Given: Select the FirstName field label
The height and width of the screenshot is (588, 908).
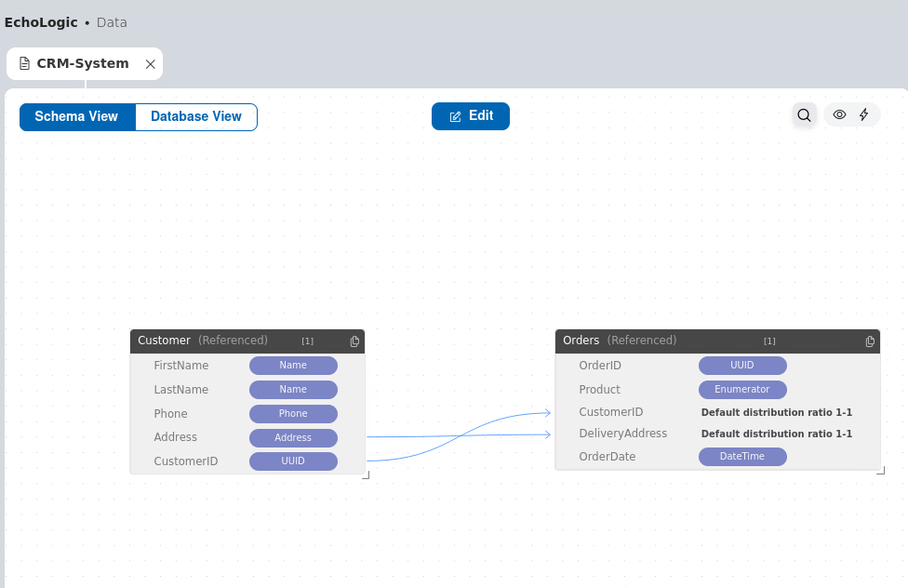Looking at the screenshot, I should pos(181,366).
